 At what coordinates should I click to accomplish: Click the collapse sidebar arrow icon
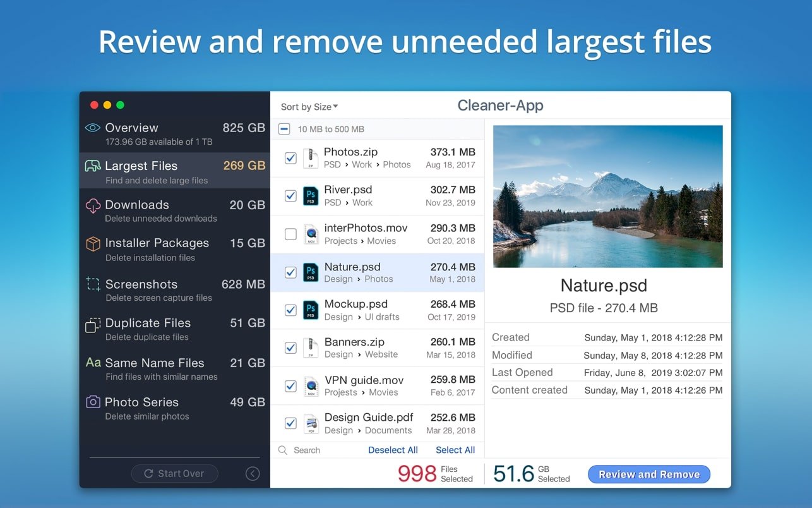coord(253,474)
